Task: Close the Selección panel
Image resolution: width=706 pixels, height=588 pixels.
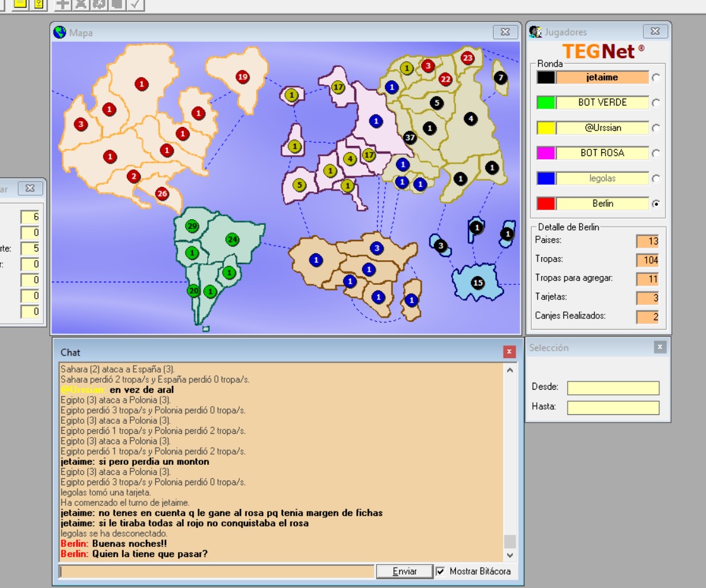Action: [x=660, y=347]
